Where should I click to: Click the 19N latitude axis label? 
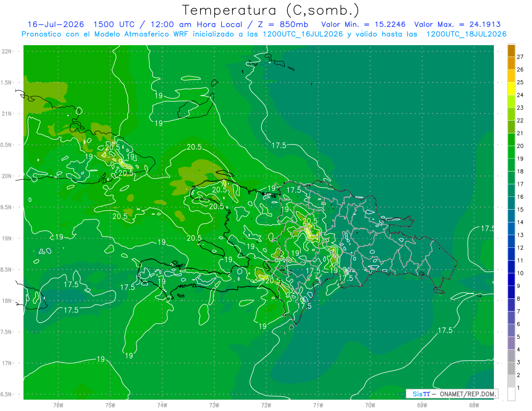(x=7, y=239)
